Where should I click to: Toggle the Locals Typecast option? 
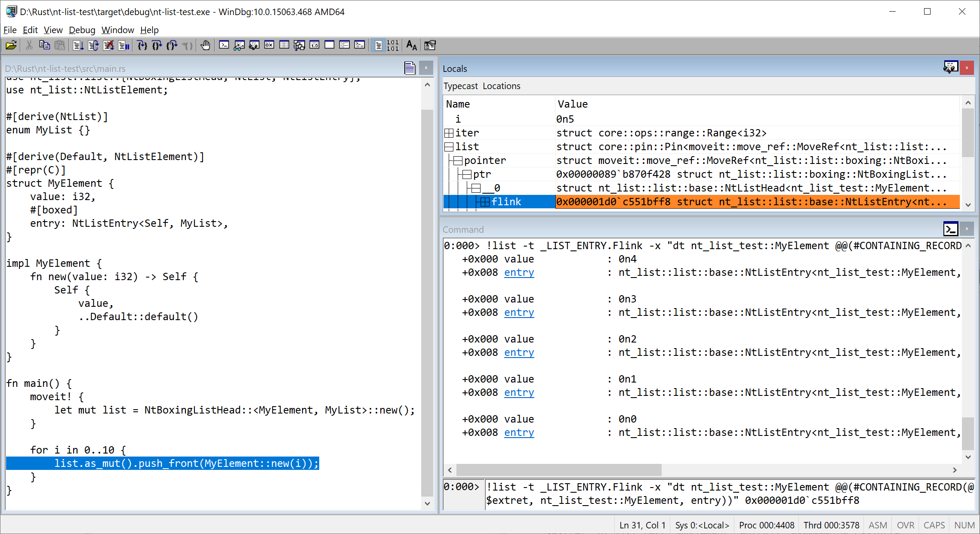tap(460, 86)
